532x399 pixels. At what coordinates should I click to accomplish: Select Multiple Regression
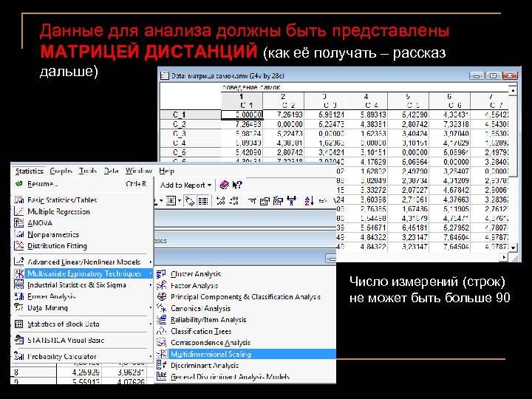81,212
